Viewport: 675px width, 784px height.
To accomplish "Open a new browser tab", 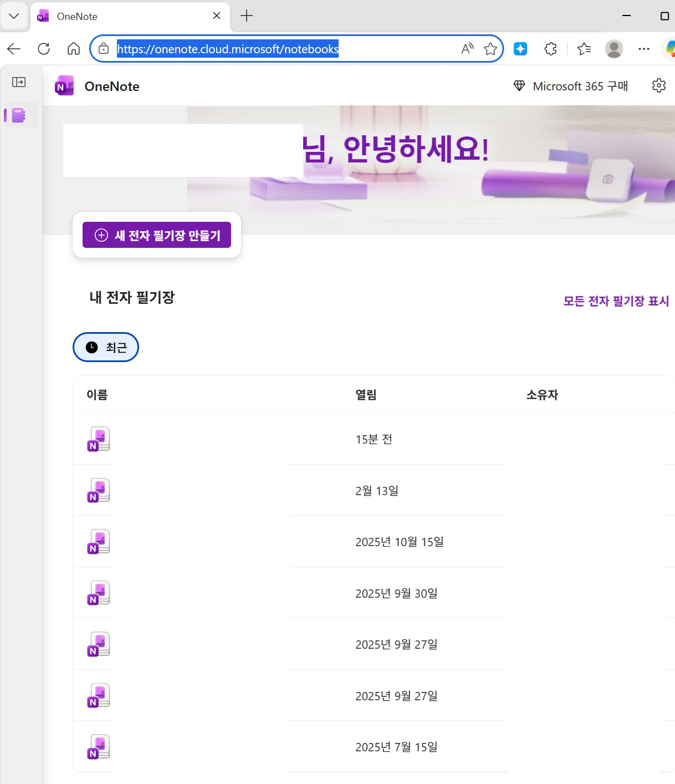I will (x=247, y=16).
